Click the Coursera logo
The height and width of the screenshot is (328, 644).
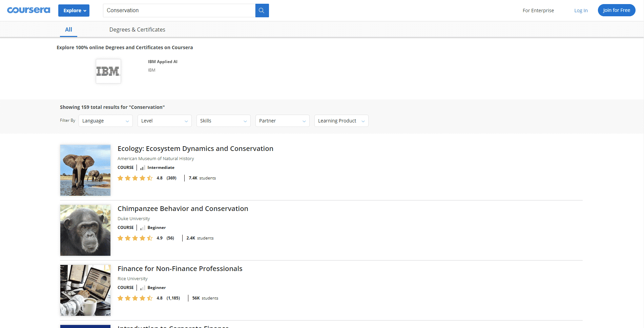pyautogui.click(x=29, y=10)
